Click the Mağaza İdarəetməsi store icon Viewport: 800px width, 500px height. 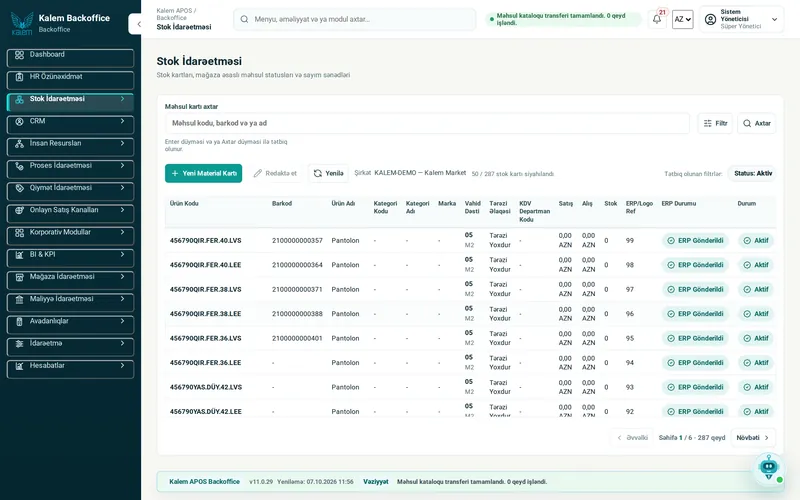[x=19, y=277]
